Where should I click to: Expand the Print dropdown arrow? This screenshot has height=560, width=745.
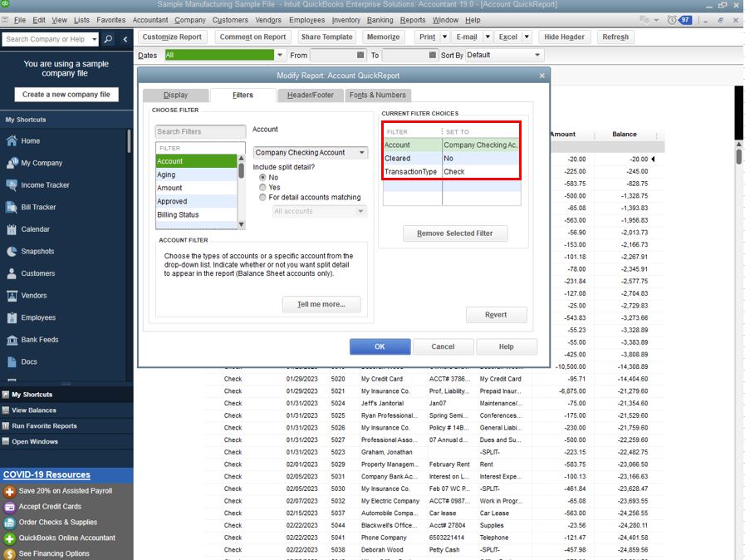click(444, 37)
